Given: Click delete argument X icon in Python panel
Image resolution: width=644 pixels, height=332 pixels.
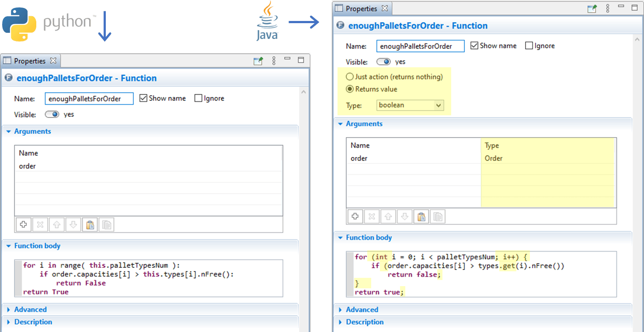Looking at the screenshot, I should [40, 225].
